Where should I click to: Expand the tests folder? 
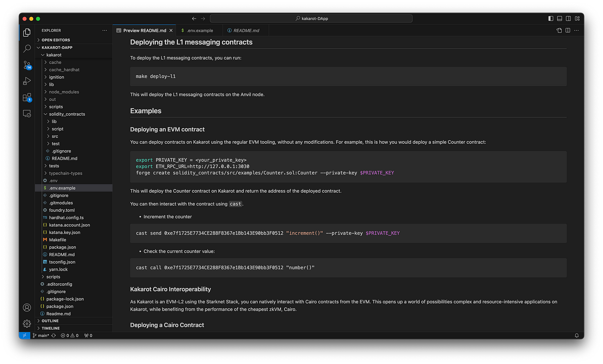click(x=74, y=166)
